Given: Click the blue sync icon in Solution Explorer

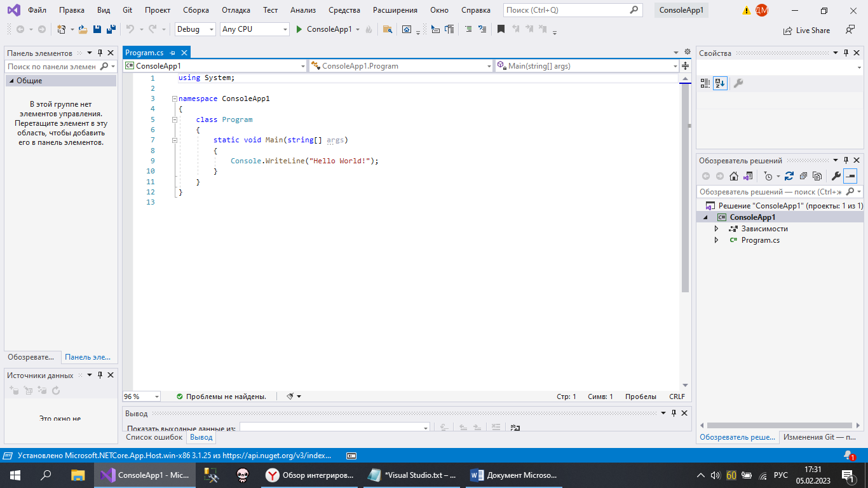Looking at the screenshot, I should [x=789, y=176].
